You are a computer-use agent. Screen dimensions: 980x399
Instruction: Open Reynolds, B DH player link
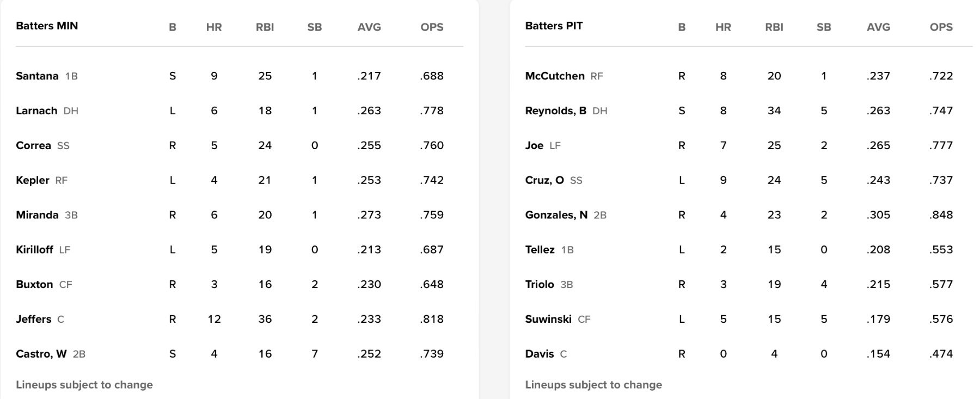coord(555,111)
